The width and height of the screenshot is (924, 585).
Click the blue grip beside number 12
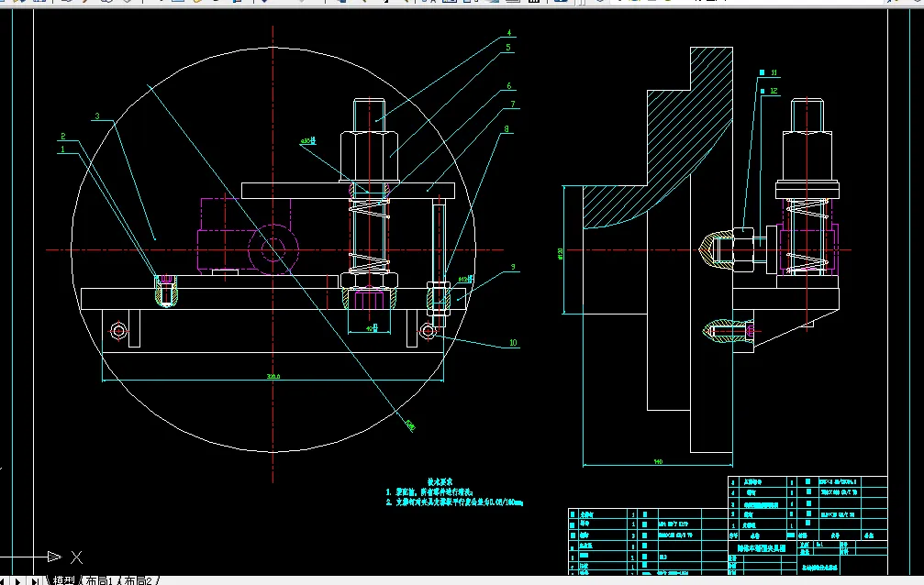tap(763, 92)
